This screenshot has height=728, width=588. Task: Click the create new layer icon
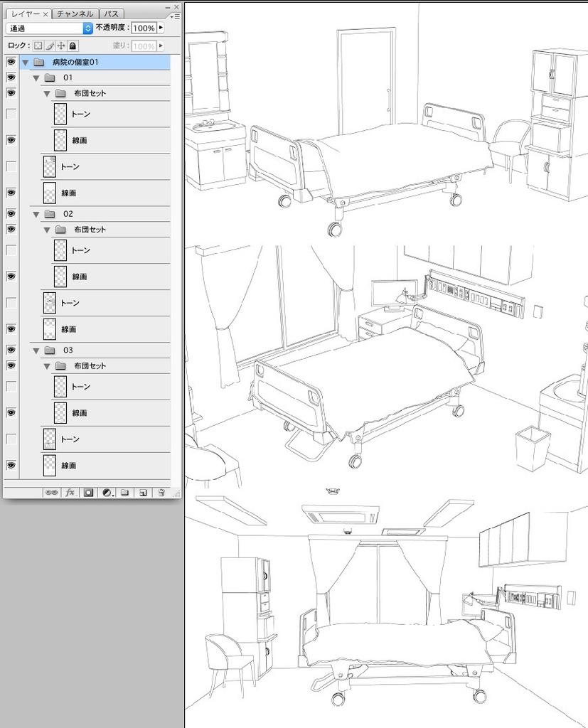[142, 492]
